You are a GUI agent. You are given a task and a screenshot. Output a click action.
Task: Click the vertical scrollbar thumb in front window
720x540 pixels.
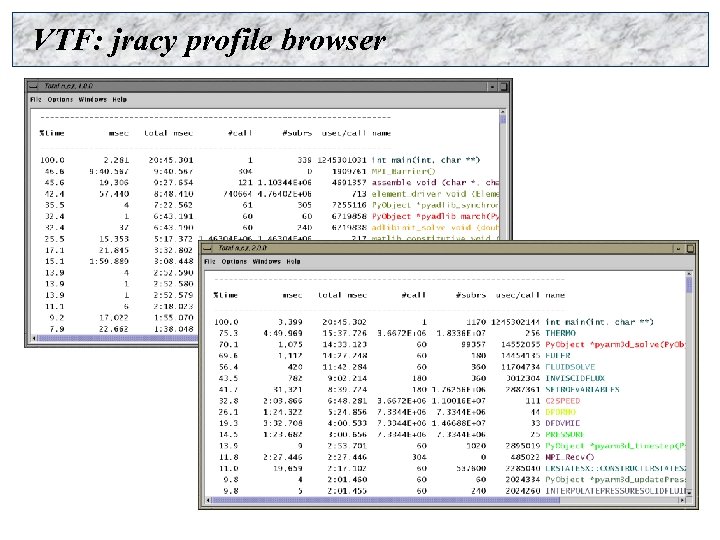[689, 285]
